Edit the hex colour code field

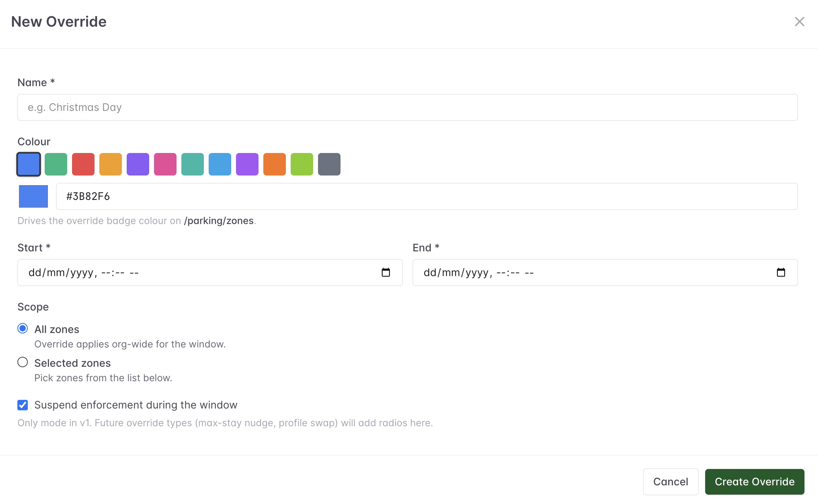[427, 196]
